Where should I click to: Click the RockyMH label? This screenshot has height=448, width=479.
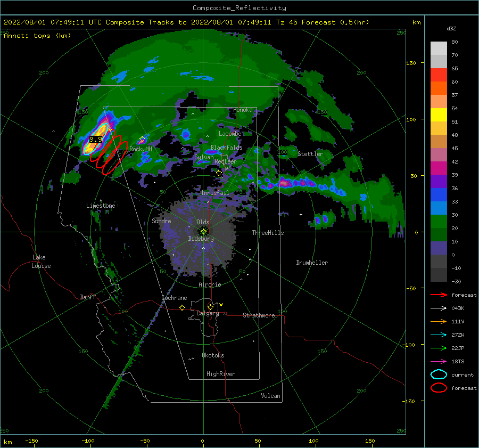141,149
